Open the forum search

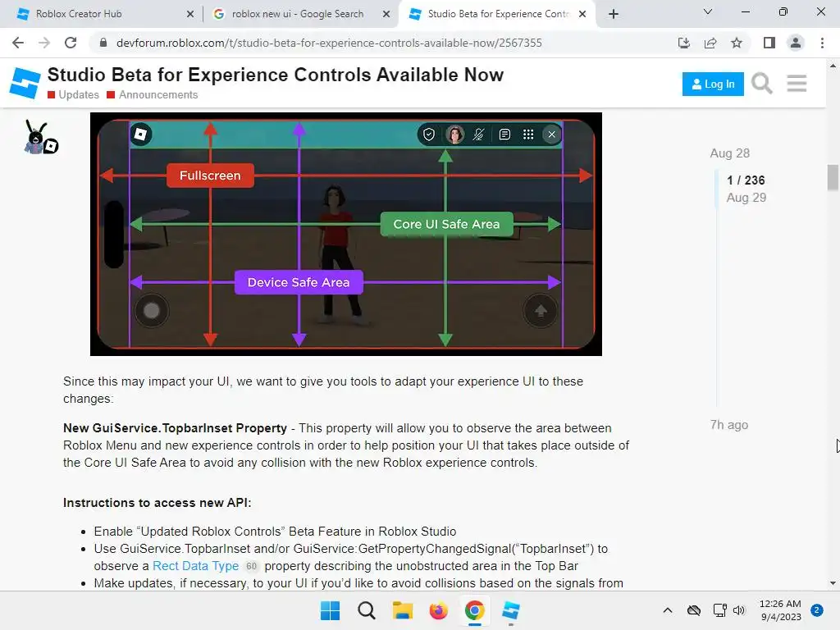pos(762,84)
